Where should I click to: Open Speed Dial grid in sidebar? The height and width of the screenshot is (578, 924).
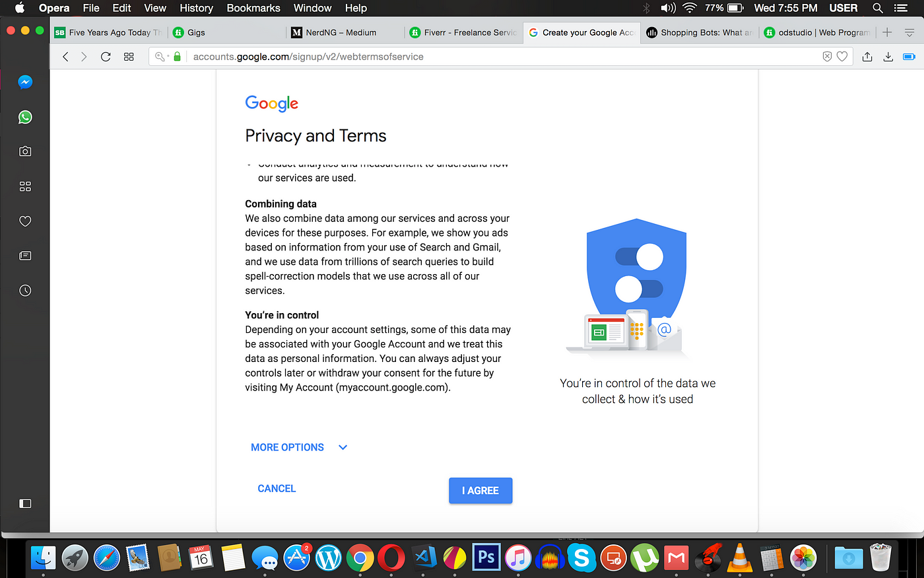coord(25,186)
